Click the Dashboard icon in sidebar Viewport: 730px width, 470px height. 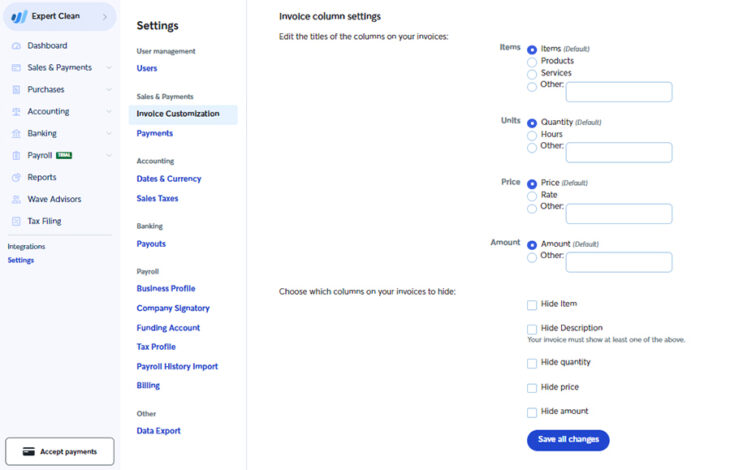16,46
